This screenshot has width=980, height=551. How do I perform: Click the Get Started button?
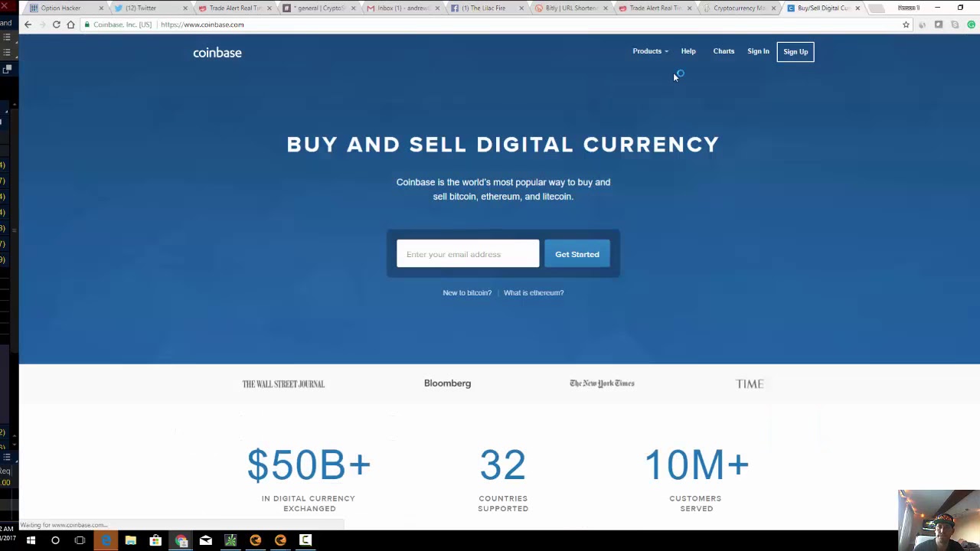tap(577, 254)
